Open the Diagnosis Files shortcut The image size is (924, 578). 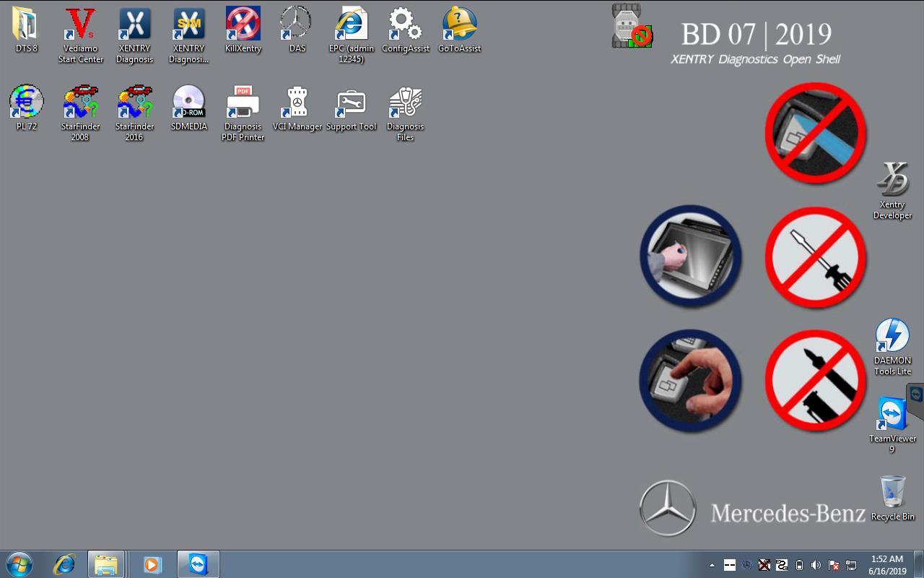click(405, 113)
